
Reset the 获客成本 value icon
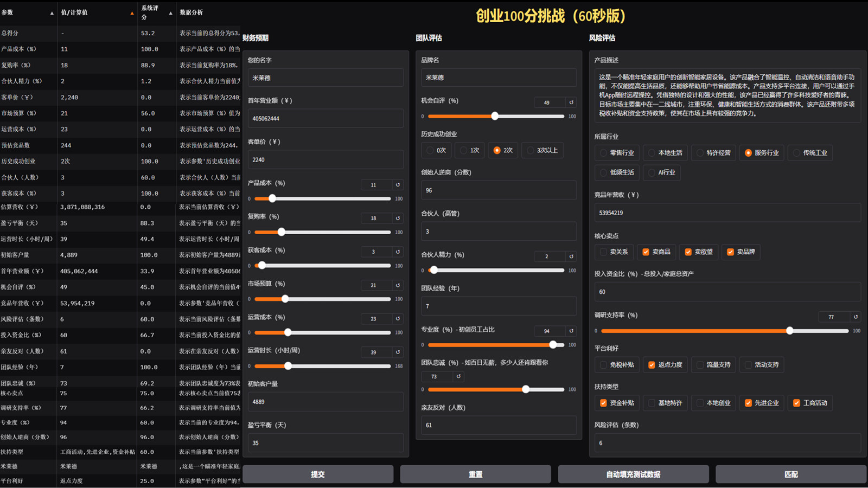(398, 252)
